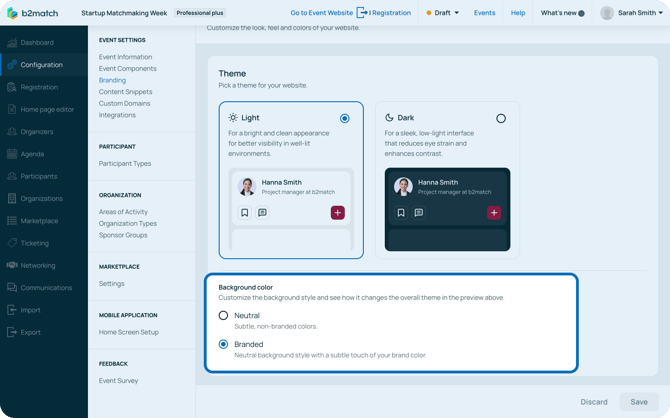Open the Custom Domains settings link
This screenshot has height=418, width=670.
125,103
